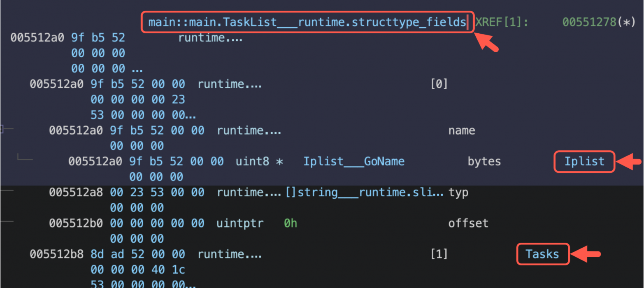
Task: Select array element index [0]
Action: point(439,84)
